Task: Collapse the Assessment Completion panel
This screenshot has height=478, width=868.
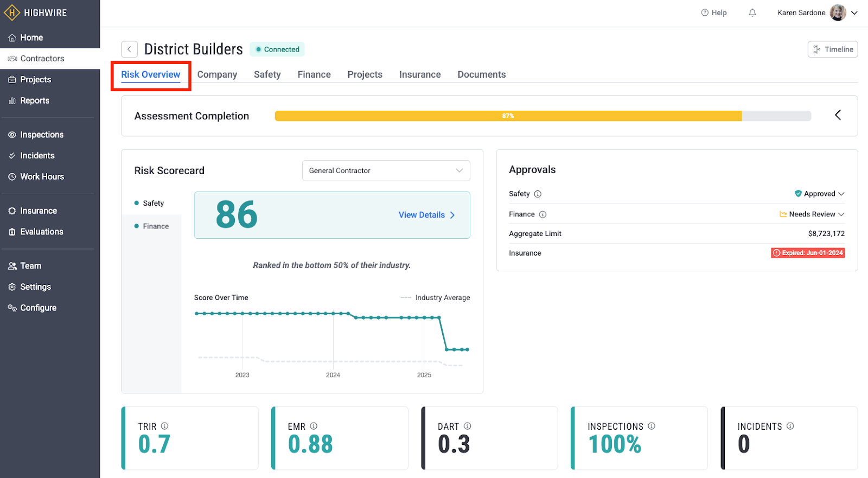Action: click(x=838, y=115)
